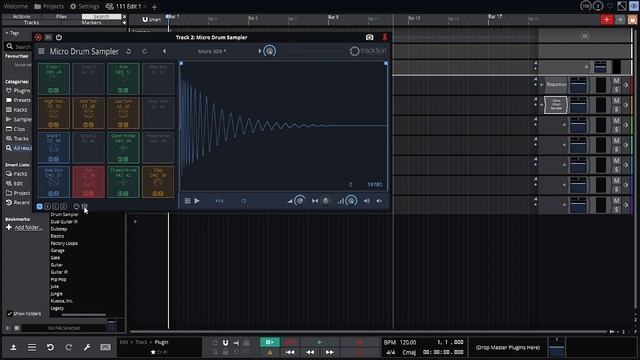This screenshot has height=360, width=640.
Task: Click sample volume up speaker icon
Action: tap(367, 201)
